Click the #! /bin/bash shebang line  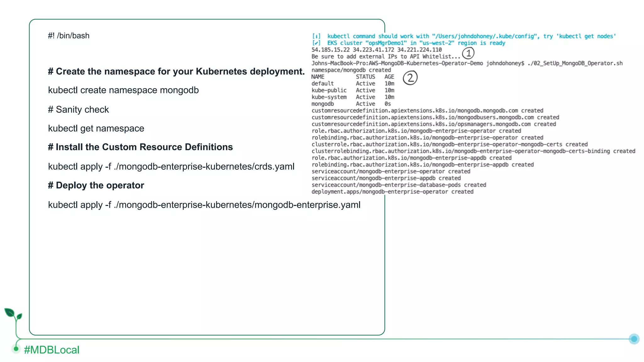point(69,36)
